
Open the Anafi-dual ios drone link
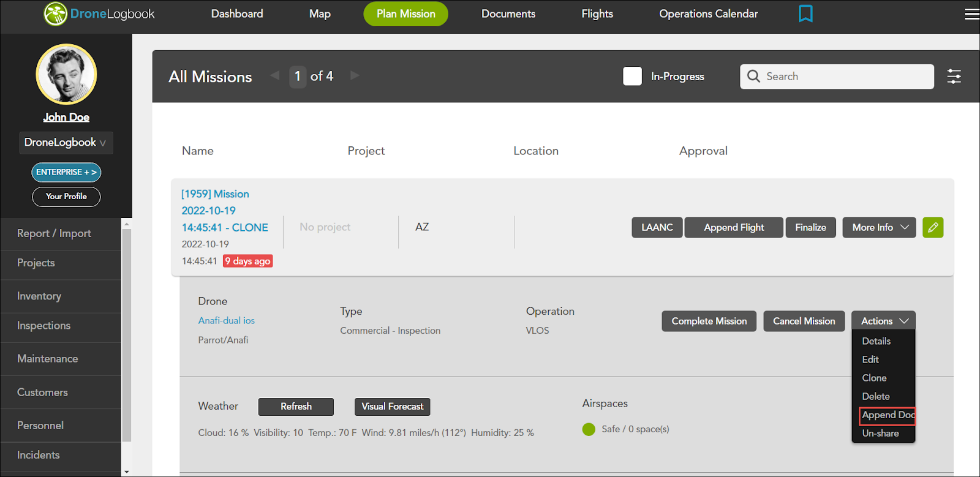pos(226,320)
